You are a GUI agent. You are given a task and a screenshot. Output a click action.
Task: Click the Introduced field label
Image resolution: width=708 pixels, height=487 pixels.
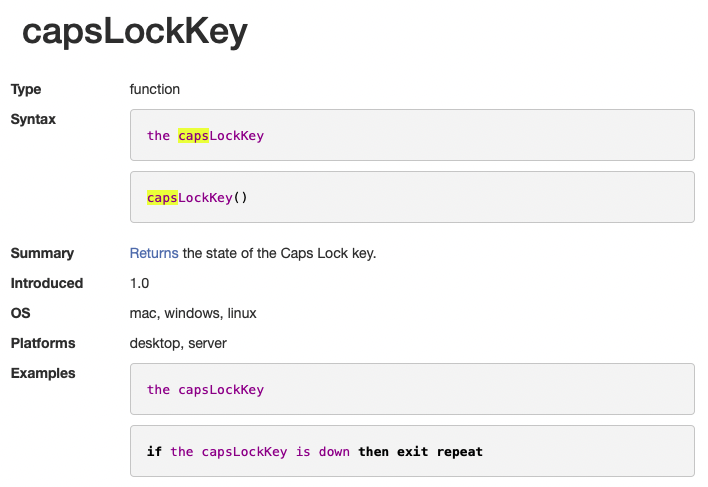(x=47, y=283)
